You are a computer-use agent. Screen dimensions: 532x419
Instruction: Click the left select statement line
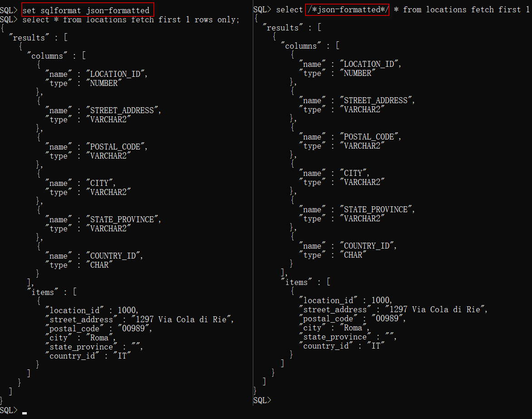click(131, 20)
